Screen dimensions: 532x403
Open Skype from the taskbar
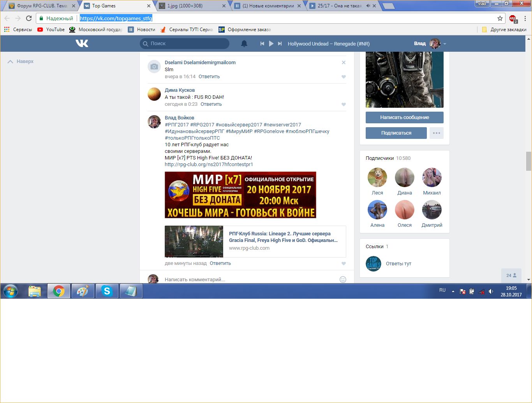pyautogui.click(x=107, y=291)
